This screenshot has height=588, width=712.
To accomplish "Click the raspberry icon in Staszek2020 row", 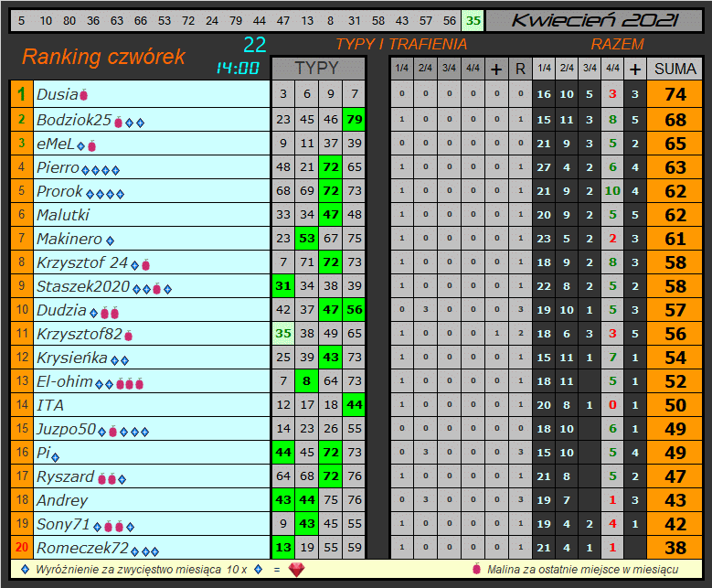I will pos(156,288).
